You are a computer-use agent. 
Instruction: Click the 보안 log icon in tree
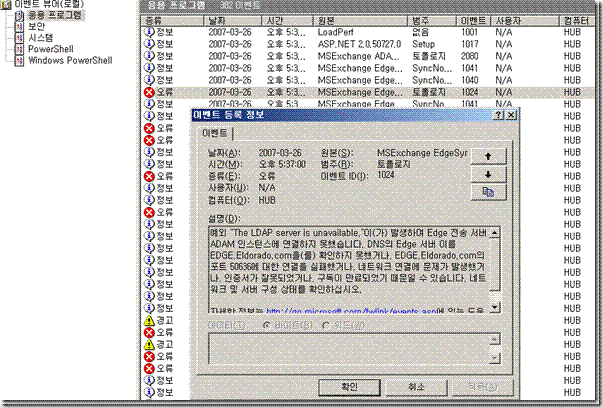click(x=20, y=27)
